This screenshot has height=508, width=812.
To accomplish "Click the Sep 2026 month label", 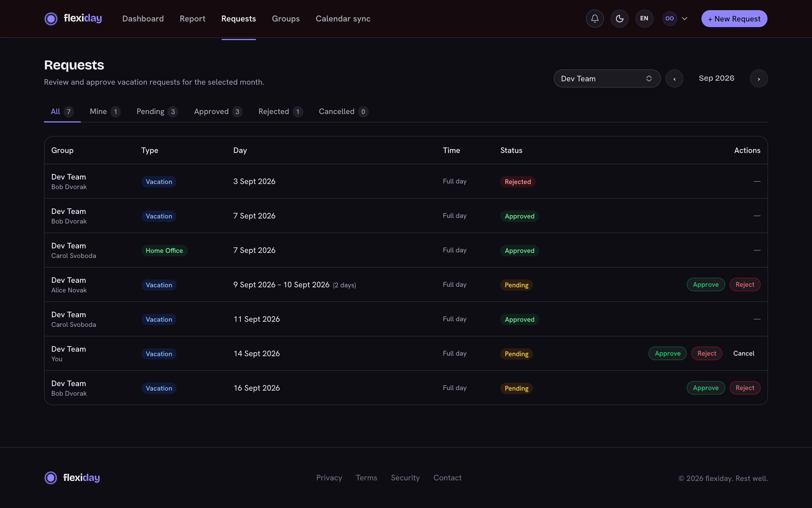I will (x=716, y=78).
